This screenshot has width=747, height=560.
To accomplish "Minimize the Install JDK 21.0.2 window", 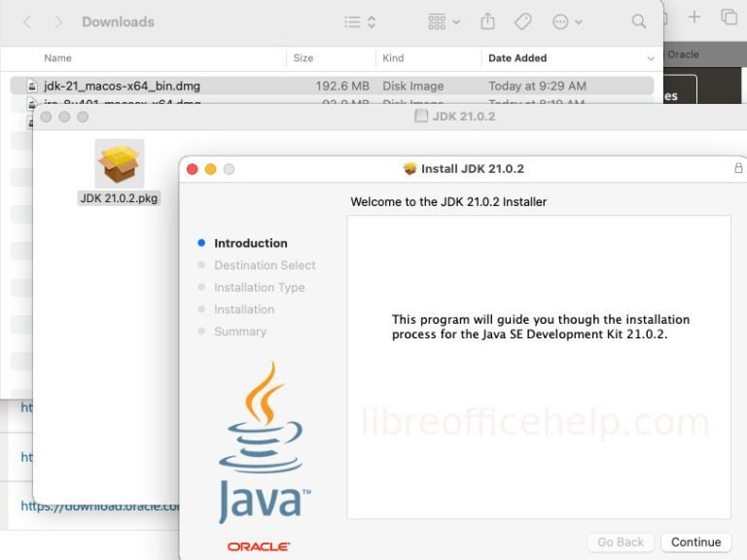I will (x=210, y=169).
